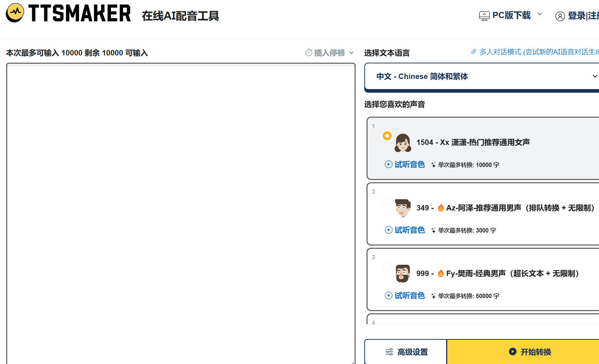
Task: Open the 登录 login menu item
Action: tap(577, 16)
